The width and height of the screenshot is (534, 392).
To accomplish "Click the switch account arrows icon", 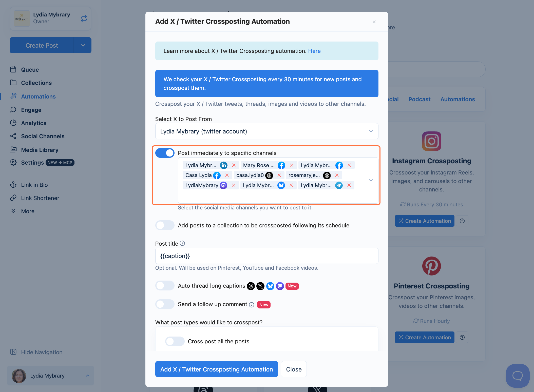I will click(84, 18).
